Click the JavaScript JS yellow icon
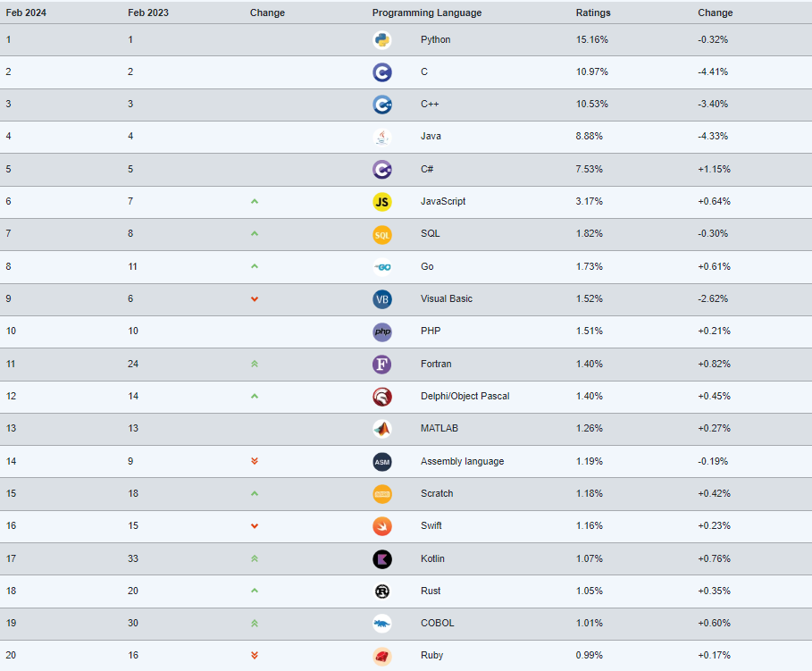Screen dimensions: 812x671 point(382,202)
